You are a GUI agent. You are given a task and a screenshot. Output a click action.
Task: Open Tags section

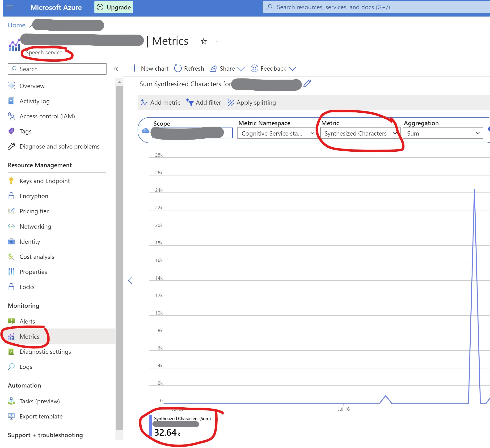(x=25, y=131)
